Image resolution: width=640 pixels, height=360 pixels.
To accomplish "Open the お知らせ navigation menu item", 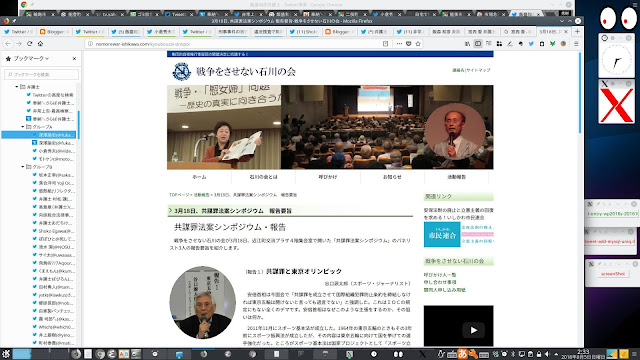I will point(392,177).
